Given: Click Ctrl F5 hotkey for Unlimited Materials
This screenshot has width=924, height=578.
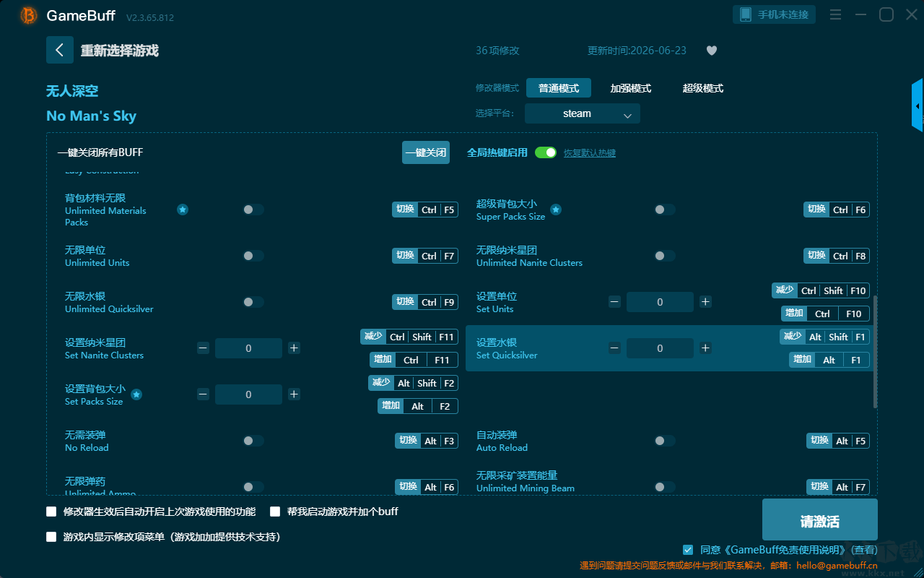Looking at the screenshot, I should point(425,210).
